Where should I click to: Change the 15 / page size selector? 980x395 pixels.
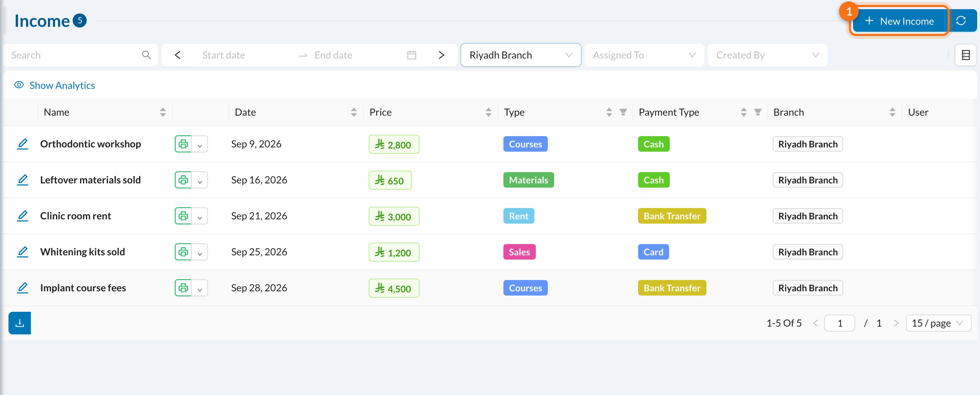click(x=938, y=323)
